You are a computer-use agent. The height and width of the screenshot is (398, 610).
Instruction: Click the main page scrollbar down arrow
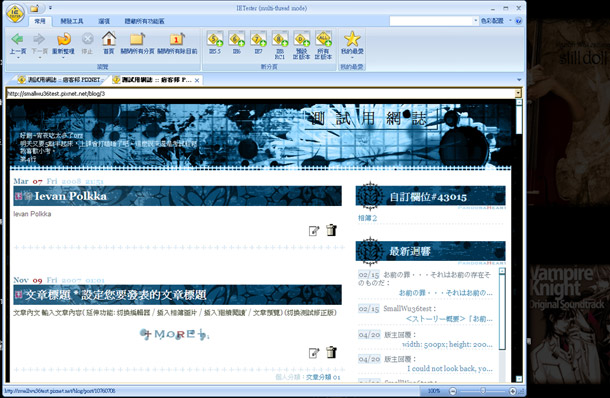(x=519, y=379)
